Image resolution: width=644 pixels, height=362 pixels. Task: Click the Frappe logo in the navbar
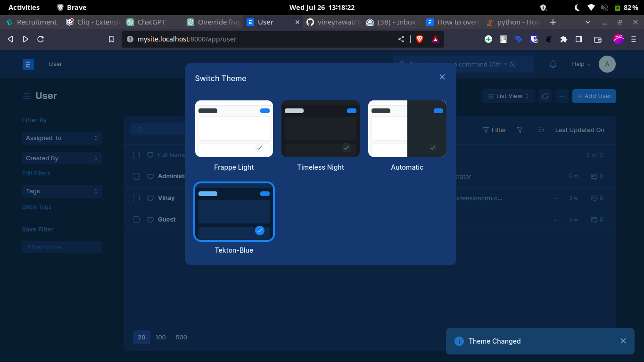(28, 64)
